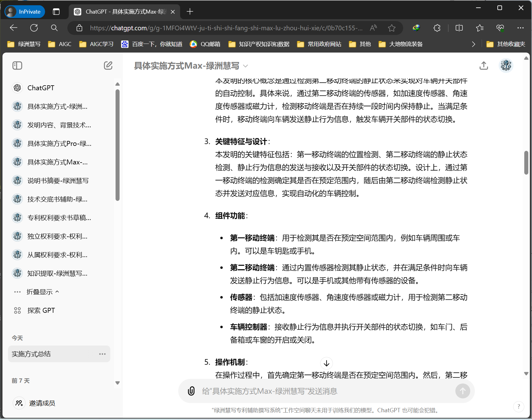The image size is (532, 420).
Task: Open the share conversation icon
Action: coord(484,66)
